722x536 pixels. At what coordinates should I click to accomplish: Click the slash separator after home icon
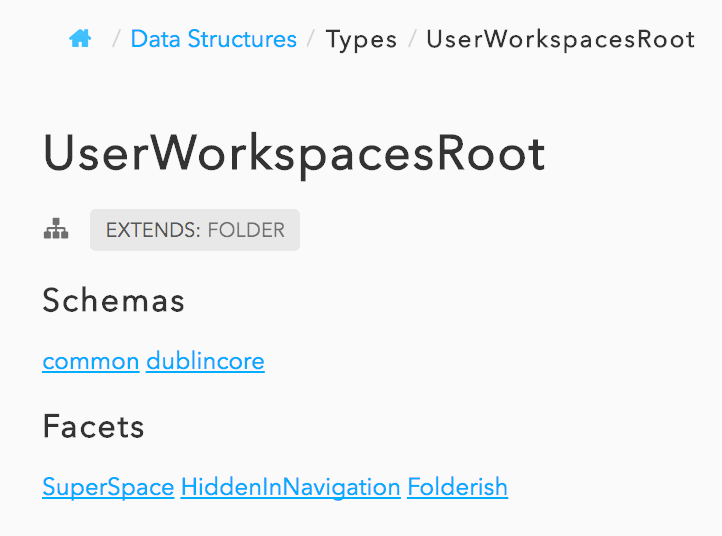117,39
